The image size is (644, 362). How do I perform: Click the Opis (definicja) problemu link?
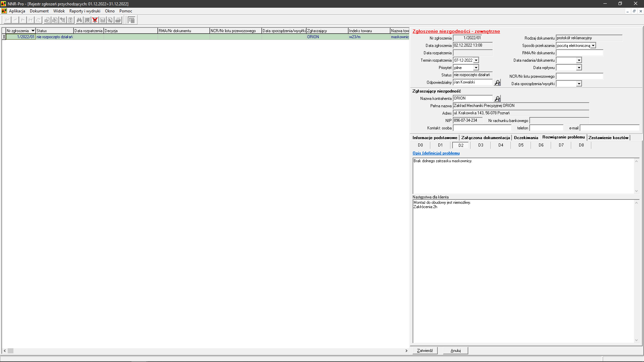pos(436,153)
